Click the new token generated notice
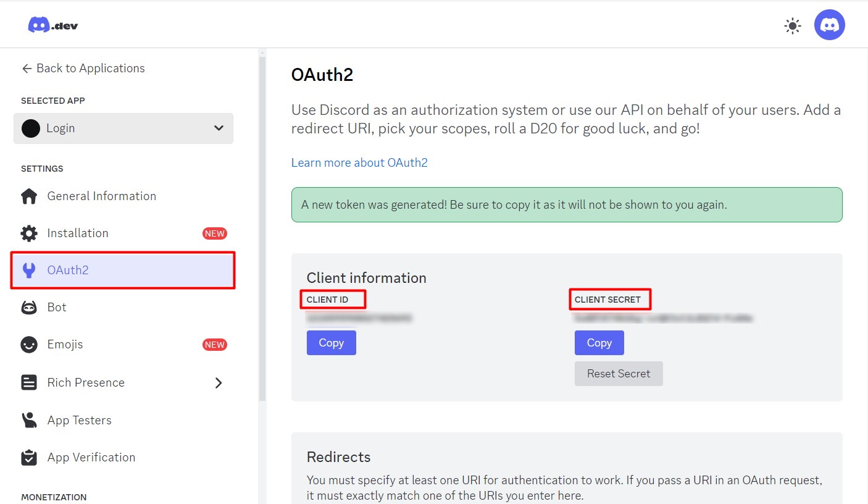Image resolution: width=868 pixels, height=504 pixels. (567, 204)
